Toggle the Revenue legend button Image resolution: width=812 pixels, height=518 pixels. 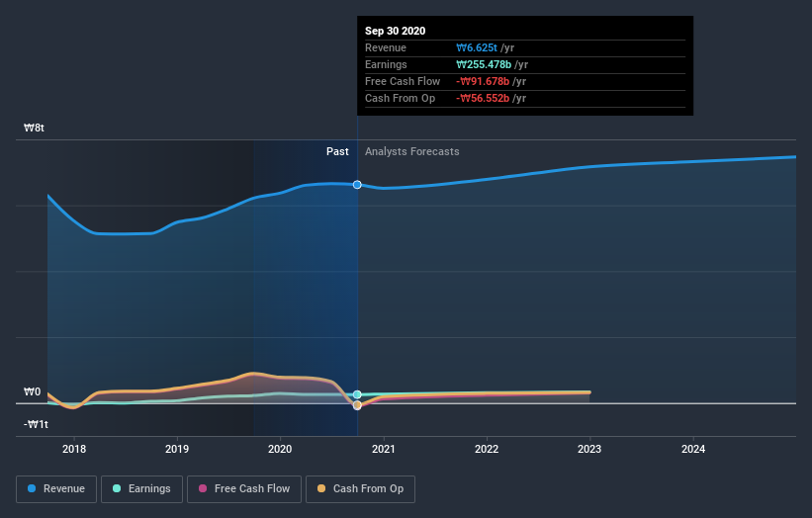pos(56,489)
